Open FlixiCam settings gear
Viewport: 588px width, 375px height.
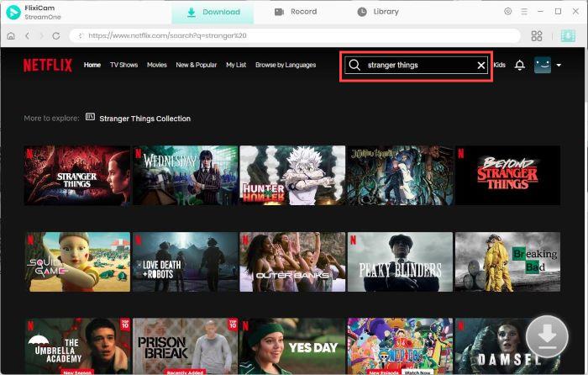click(x=507, y=12)
